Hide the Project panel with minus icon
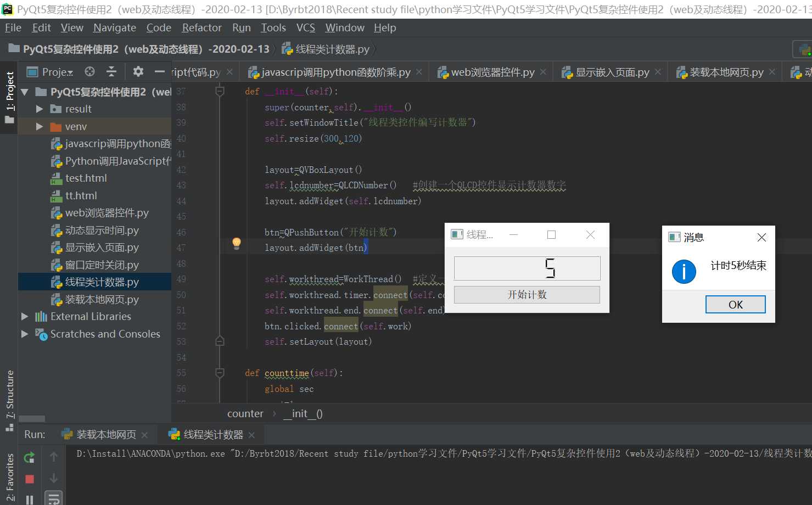This screenshot has width=812, height=505. click(x=159, y=71)
